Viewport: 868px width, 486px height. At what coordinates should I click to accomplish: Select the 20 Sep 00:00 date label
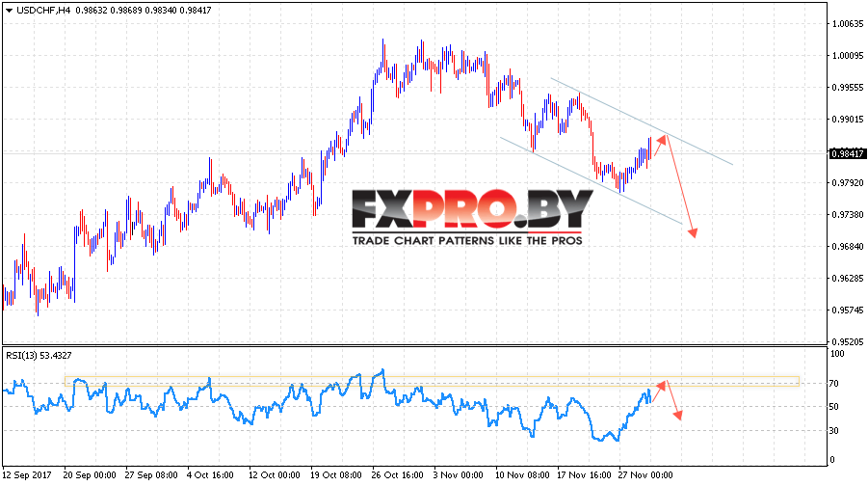tap(90, 475)
